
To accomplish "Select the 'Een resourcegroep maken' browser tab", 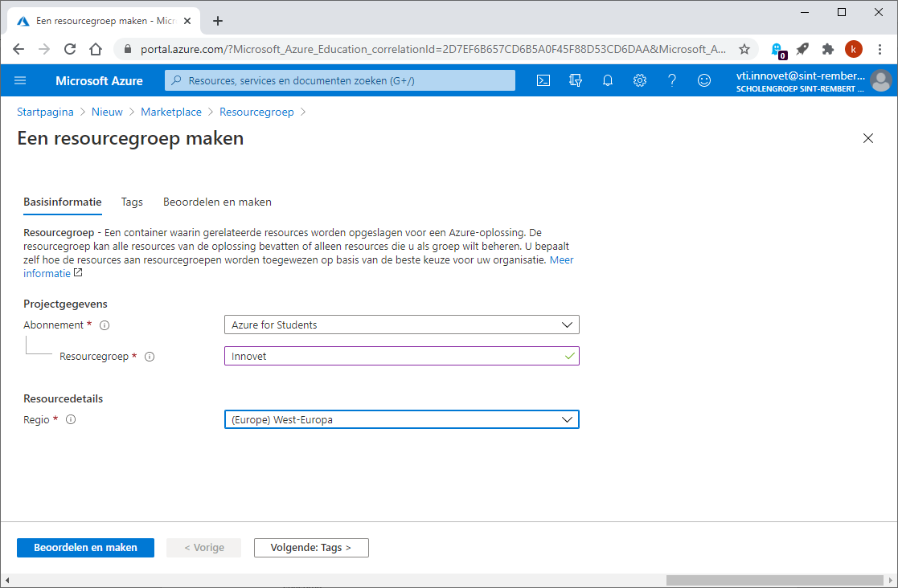I will pos(104,21).
